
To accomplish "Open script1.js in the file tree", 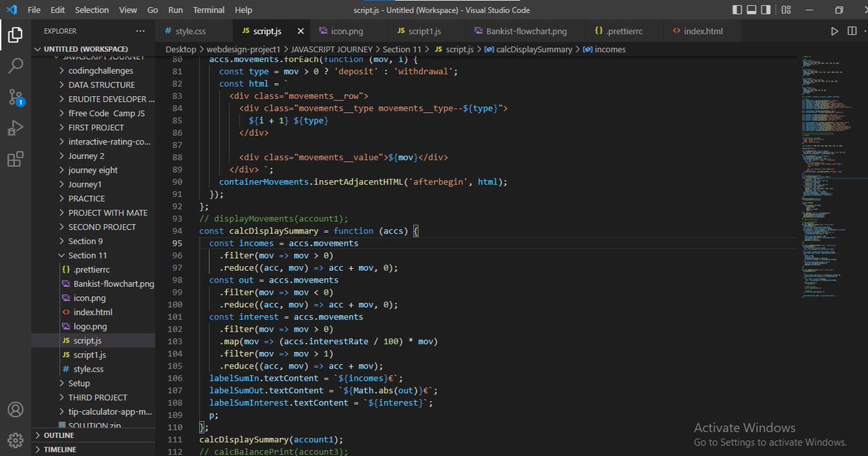I will [90, 355].
